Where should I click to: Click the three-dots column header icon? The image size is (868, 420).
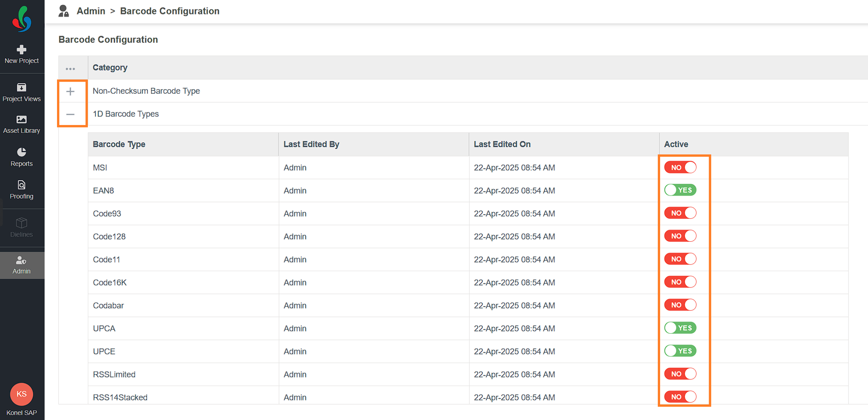71,69
